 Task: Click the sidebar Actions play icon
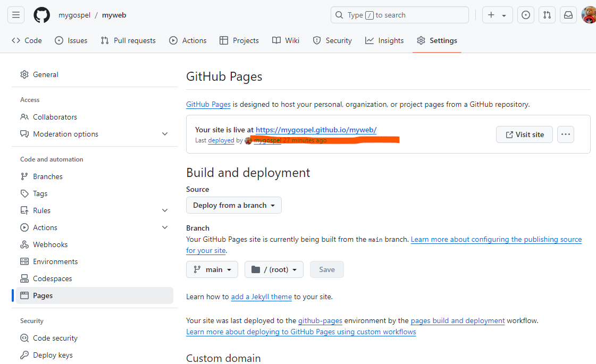pos(24,227)
